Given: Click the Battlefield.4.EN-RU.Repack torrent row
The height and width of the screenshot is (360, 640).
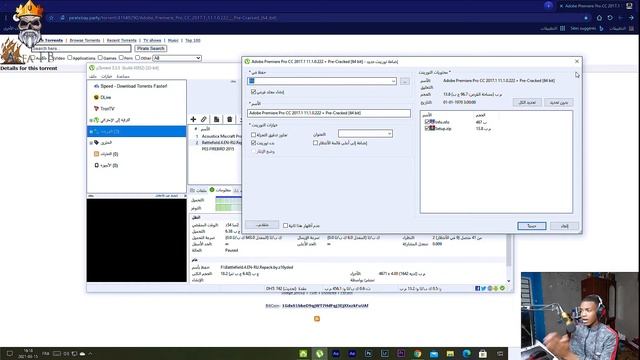Looking at the screenshot, I should click(215, 142).
